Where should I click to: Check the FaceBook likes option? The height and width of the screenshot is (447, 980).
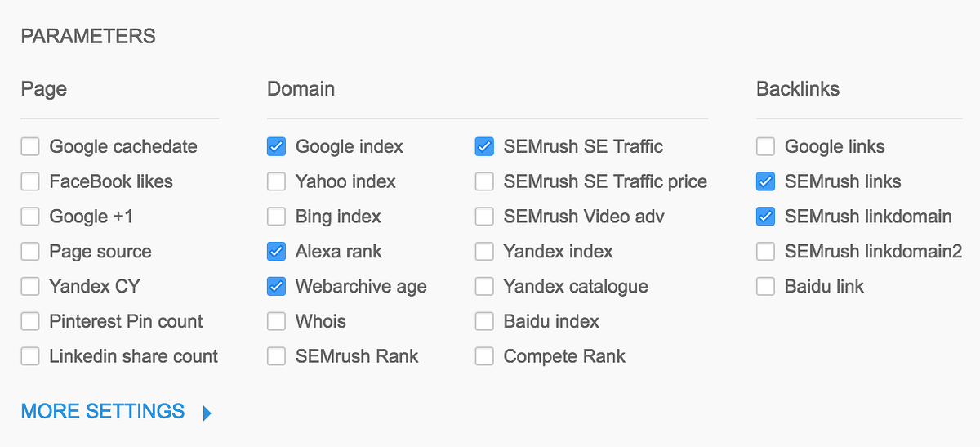pos(30,182)
